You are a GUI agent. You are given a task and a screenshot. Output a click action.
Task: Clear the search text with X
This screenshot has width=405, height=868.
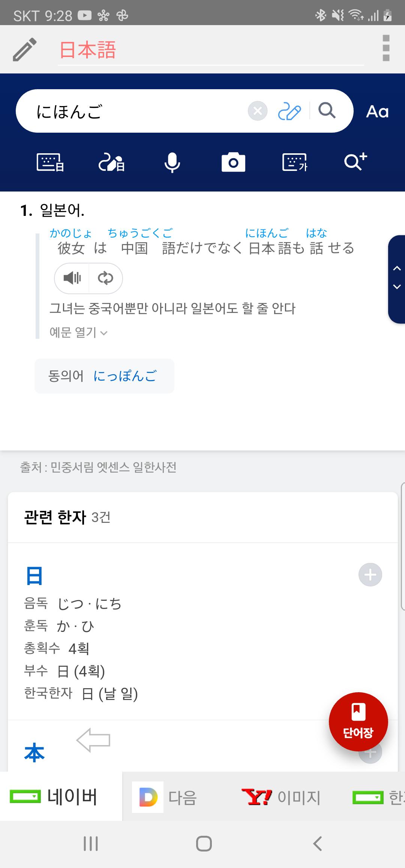(258, 111)
